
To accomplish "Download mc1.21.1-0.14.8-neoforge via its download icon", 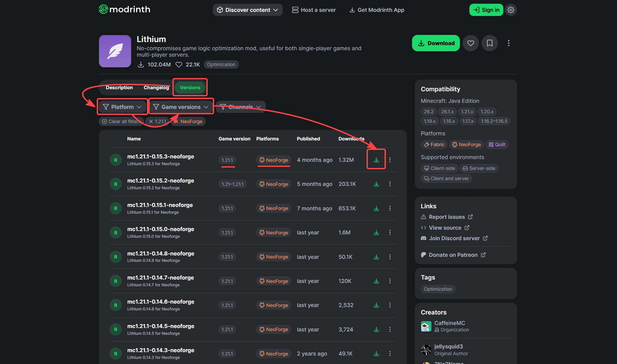I will (x=376, y=257).
